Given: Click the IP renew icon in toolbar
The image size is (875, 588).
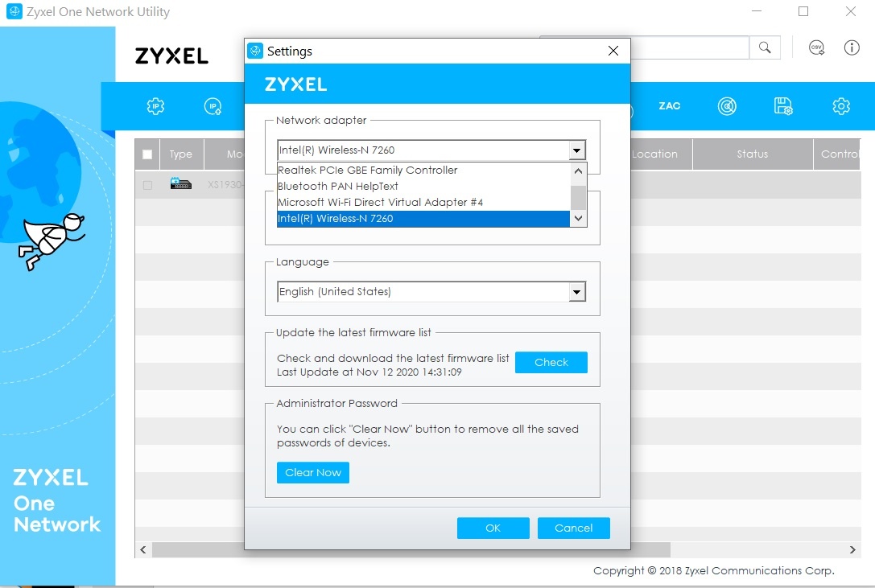Looking at the screenshot, I should pyautogui.click(x=213, y=106).
